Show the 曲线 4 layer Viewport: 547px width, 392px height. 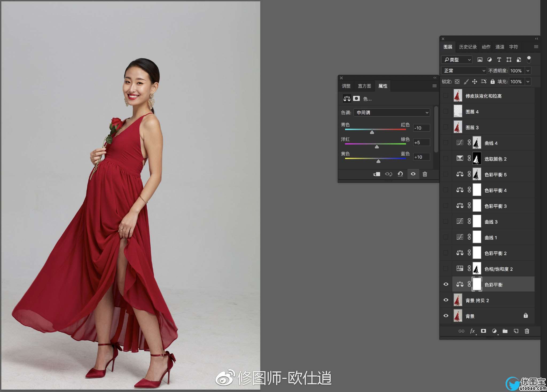(446, 143)
